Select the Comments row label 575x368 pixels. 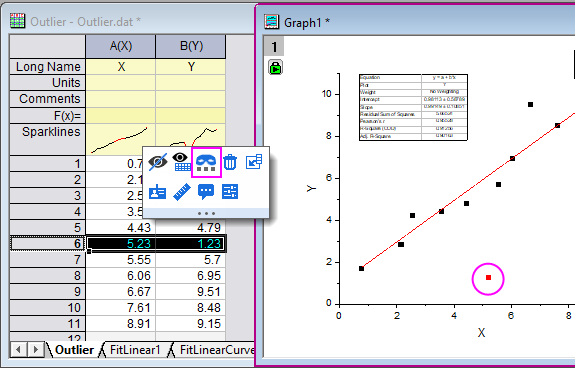tap(48, 99)
